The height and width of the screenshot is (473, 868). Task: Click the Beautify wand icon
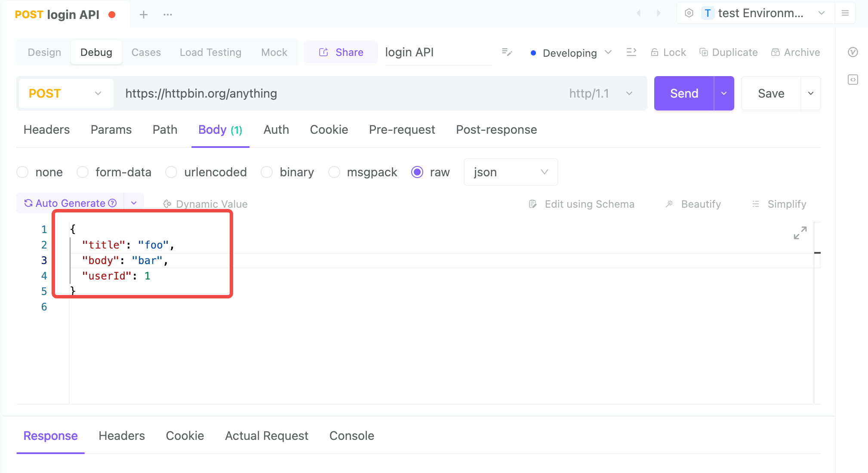tap(669, 204)
